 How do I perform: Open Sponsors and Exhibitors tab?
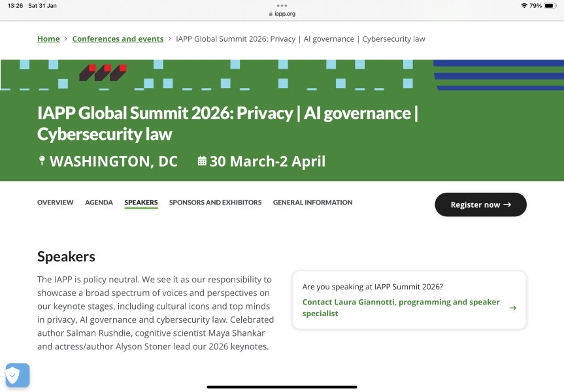pyautogui.click(x=216, y=203)
